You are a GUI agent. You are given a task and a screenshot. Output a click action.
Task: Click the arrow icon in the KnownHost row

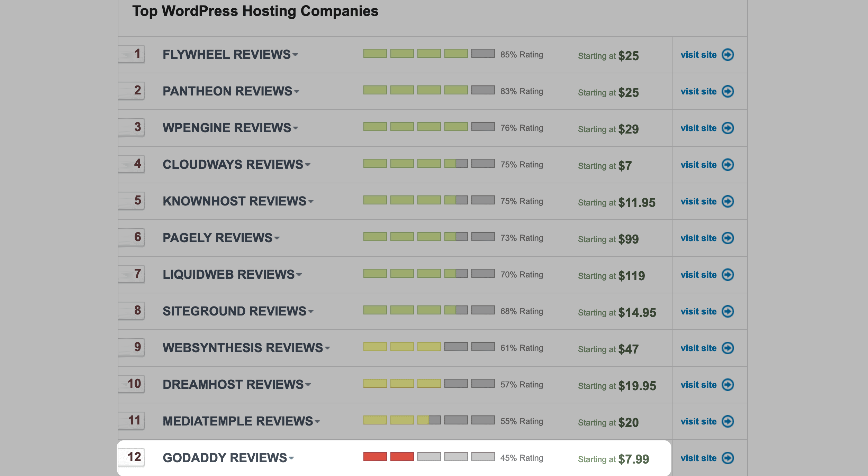[x=727, y=201]
